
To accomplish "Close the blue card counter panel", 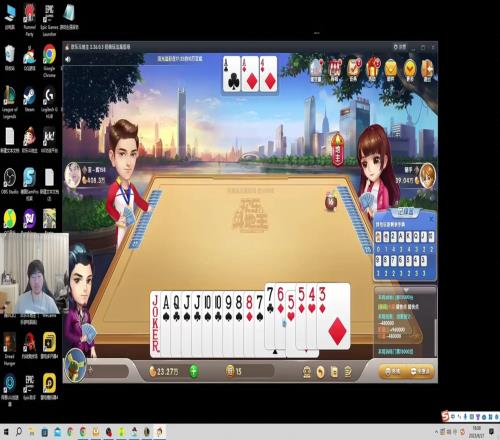I will pyautogui.click(x=431, y=219).
